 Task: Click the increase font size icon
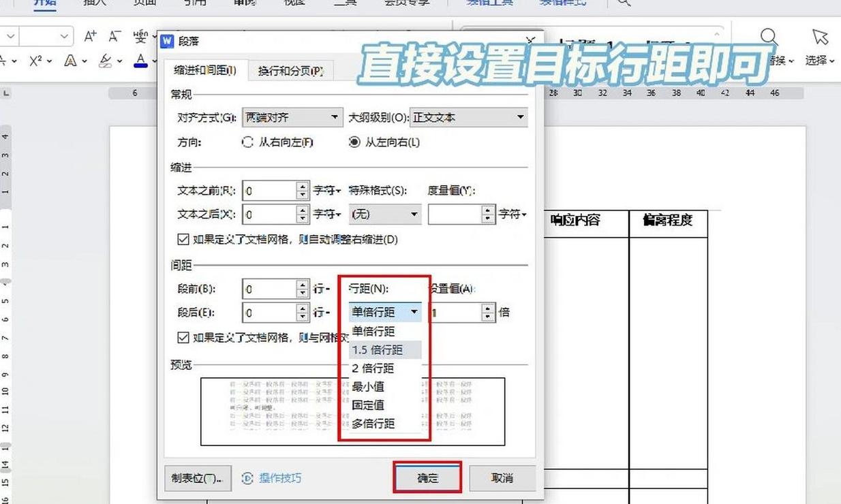[91, 36]
